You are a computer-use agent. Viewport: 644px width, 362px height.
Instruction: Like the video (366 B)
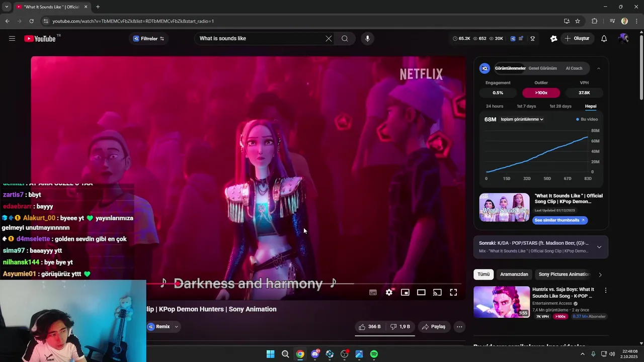(x=370, y=327)
